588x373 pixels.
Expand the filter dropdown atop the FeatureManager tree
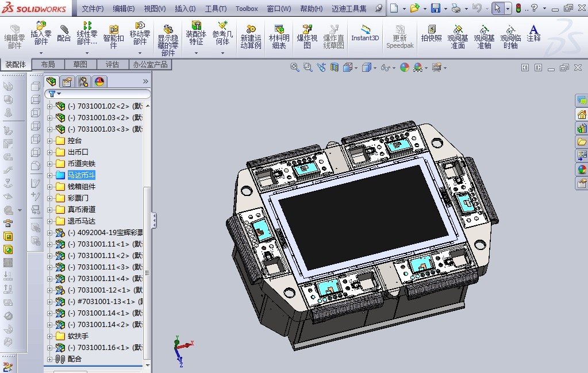(x=59, y=93)
